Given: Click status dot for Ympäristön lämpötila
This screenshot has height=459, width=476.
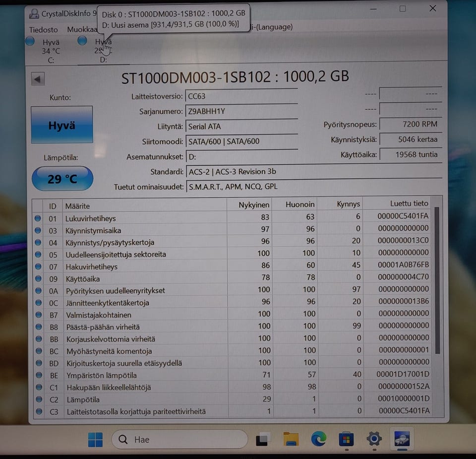Looking at the screenshot, I should point(39,375).
